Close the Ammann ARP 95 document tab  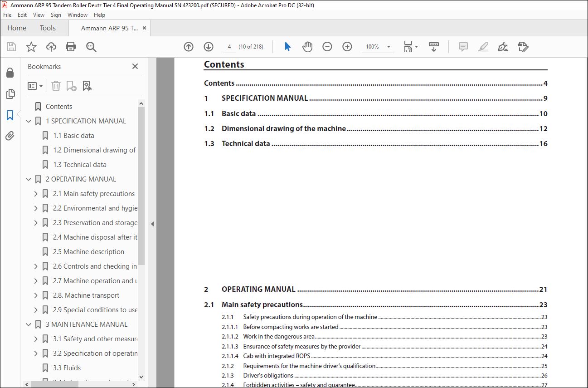145,28
